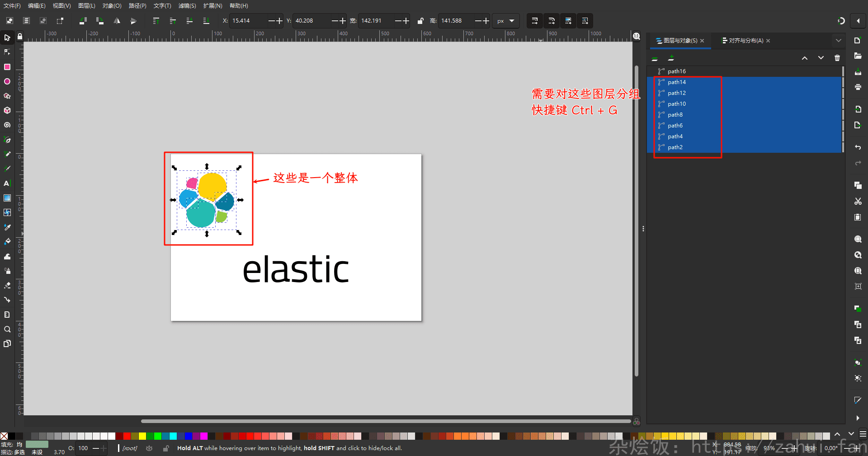This screenshot has height=456, width=868.
Task: Activate the Text tool
Action: click(x=7, y=183)
